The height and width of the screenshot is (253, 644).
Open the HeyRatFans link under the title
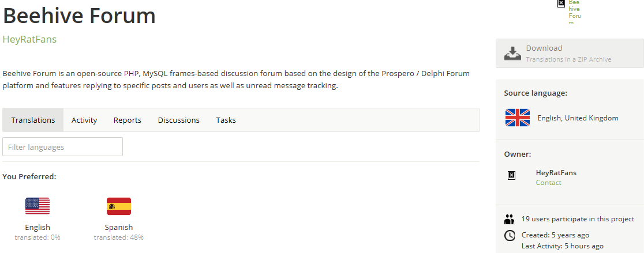29,39
